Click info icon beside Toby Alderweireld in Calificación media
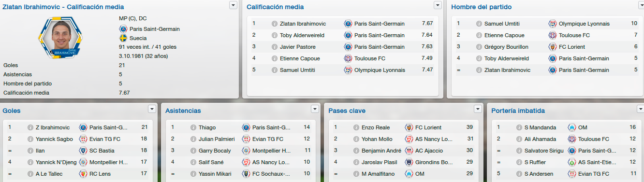644x182 pixels. pos(274,35)
